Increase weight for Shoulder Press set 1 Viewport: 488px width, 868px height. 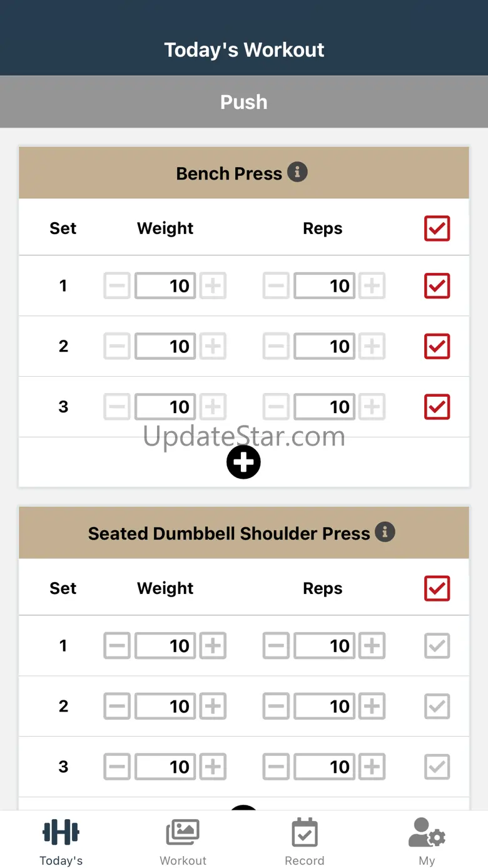click(213, 646)
